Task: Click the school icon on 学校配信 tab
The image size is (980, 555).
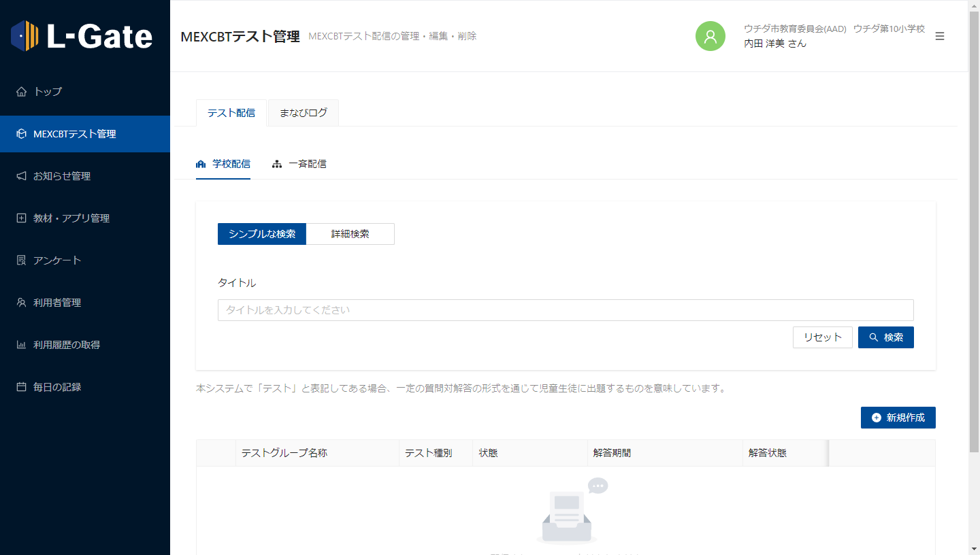Action: point(201,164)
